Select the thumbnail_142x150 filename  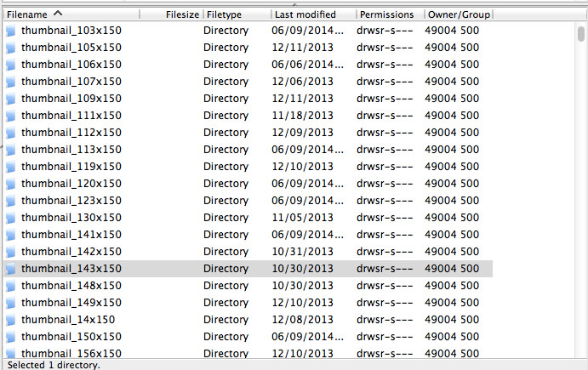point(71,252)
